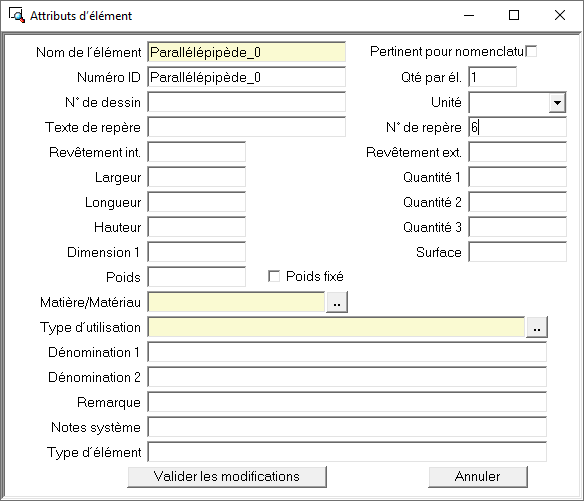Click the Attributs d'élément window icon
This screenshot has width=584, height=501.
pos(17,15)
